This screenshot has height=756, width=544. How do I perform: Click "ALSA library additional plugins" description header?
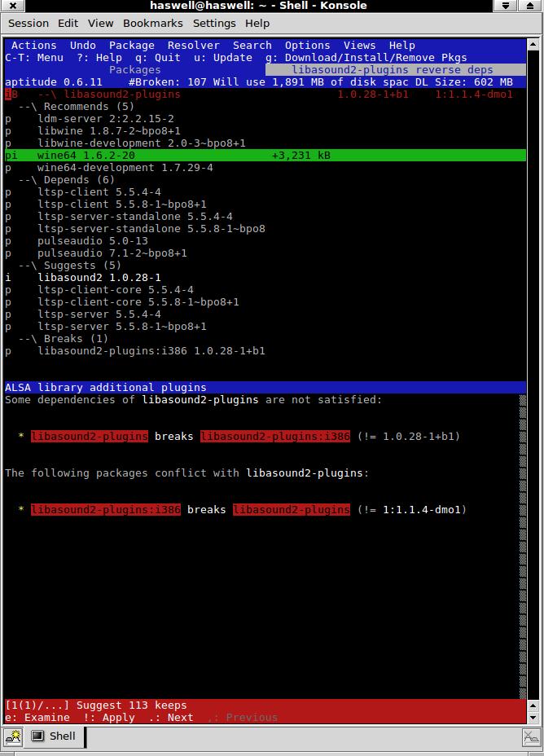[x=106, y=387]
